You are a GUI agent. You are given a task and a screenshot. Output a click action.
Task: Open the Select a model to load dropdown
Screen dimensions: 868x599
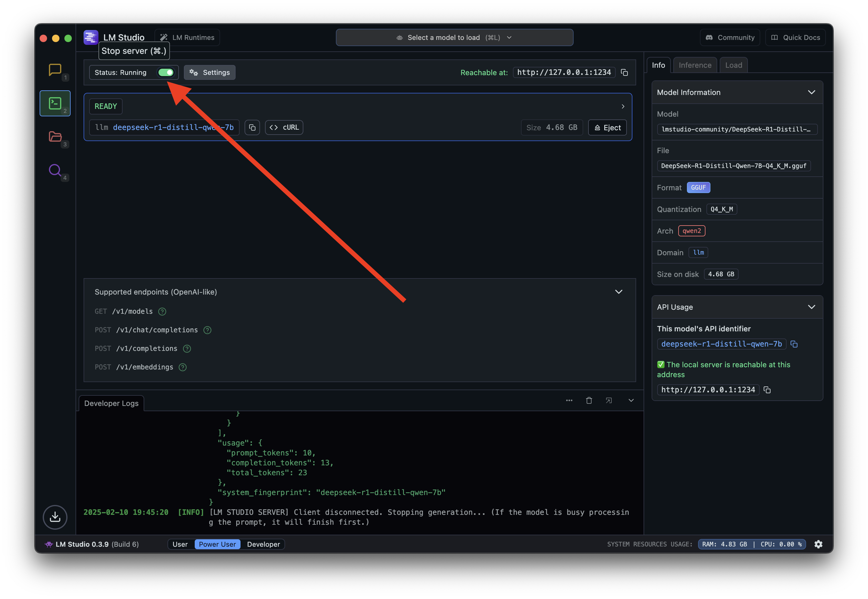(454, 37)
